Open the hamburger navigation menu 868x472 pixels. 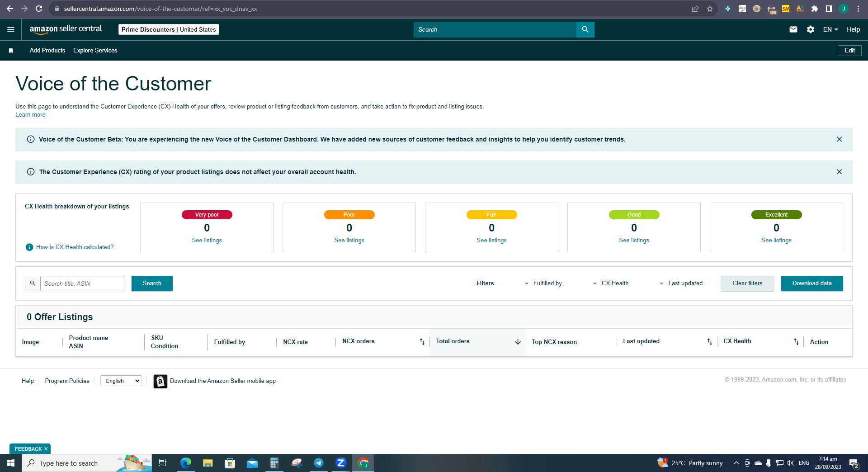click(11, 29)
